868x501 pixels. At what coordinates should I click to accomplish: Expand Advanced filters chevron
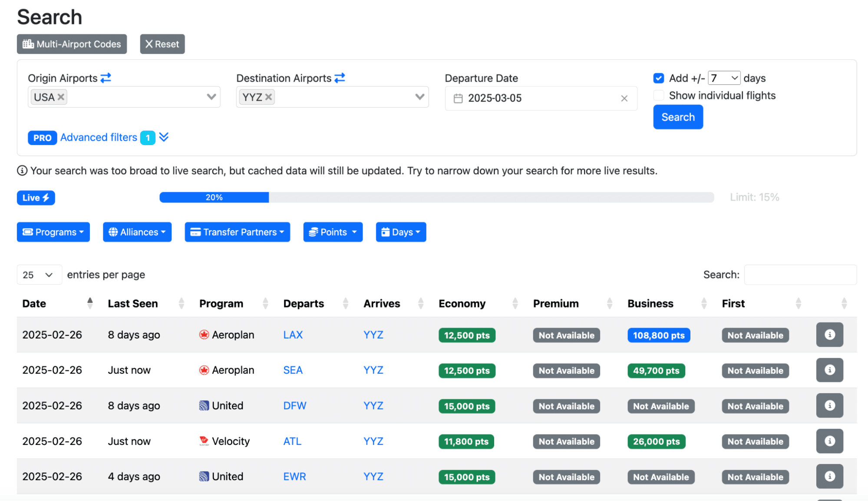[164, 137]
